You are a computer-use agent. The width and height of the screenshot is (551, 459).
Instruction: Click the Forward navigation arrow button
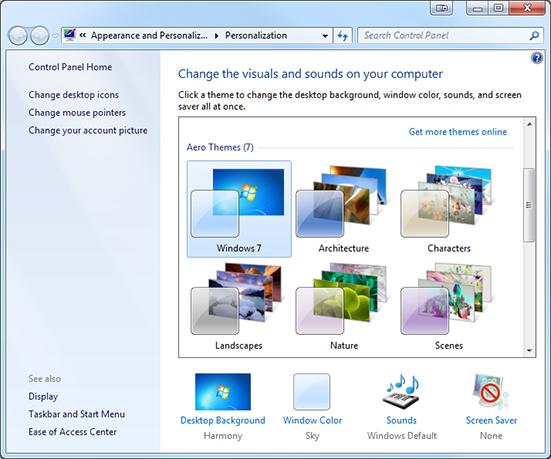click(39, 35)
